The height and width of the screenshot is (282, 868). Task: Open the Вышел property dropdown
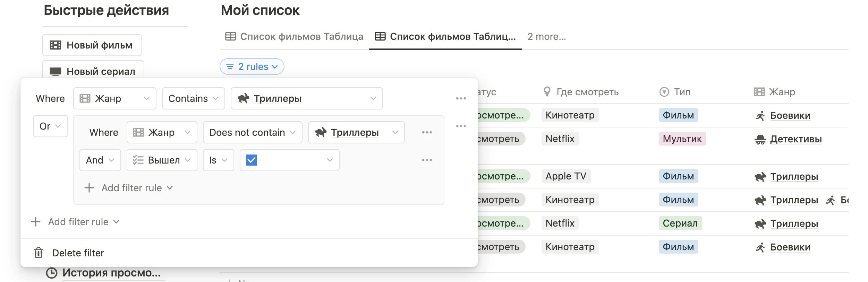point(162,160)
